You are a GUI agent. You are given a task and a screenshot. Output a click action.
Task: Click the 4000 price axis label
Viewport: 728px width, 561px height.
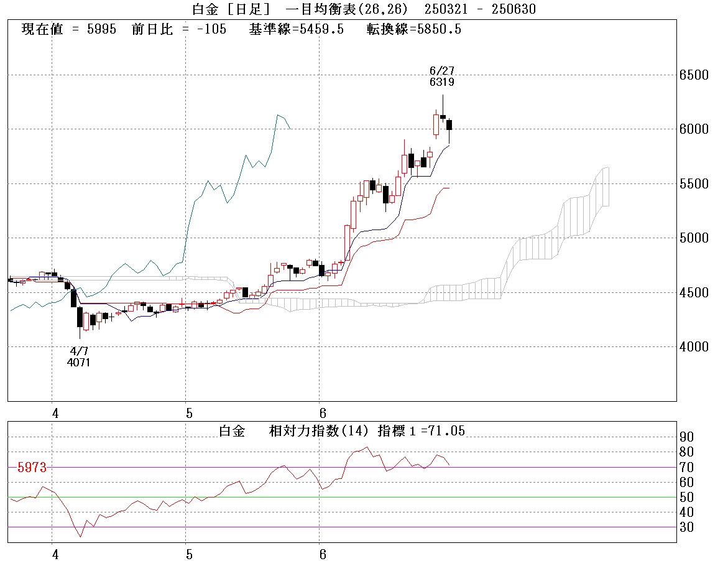[x=693, y=346]
